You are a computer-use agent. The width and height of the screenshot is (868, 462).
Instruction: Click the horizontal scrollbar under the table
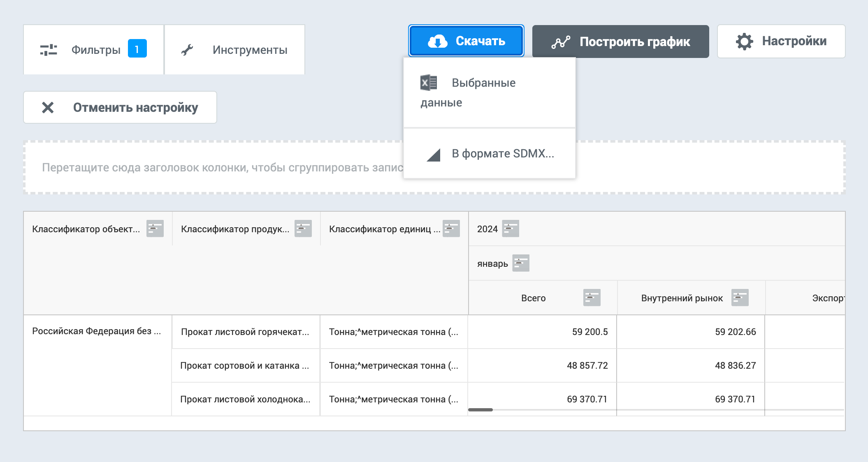pyautogui.click(x=481, y=410)
